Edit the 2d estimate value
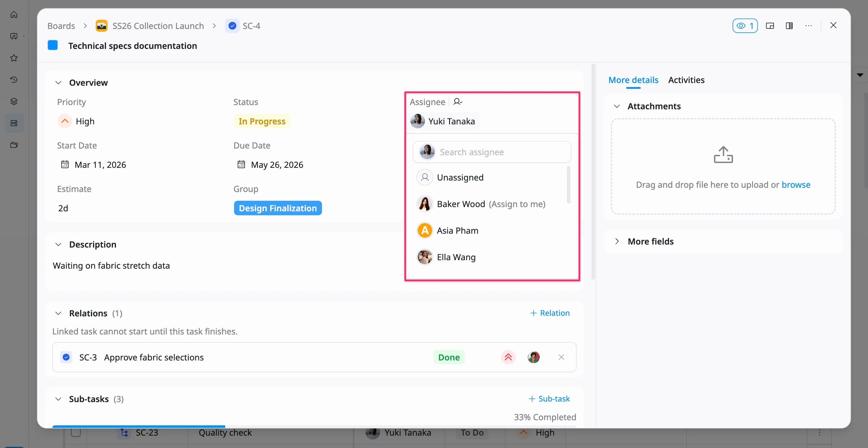This screenshot has height=448, width=868. click(x=63, y=208)
